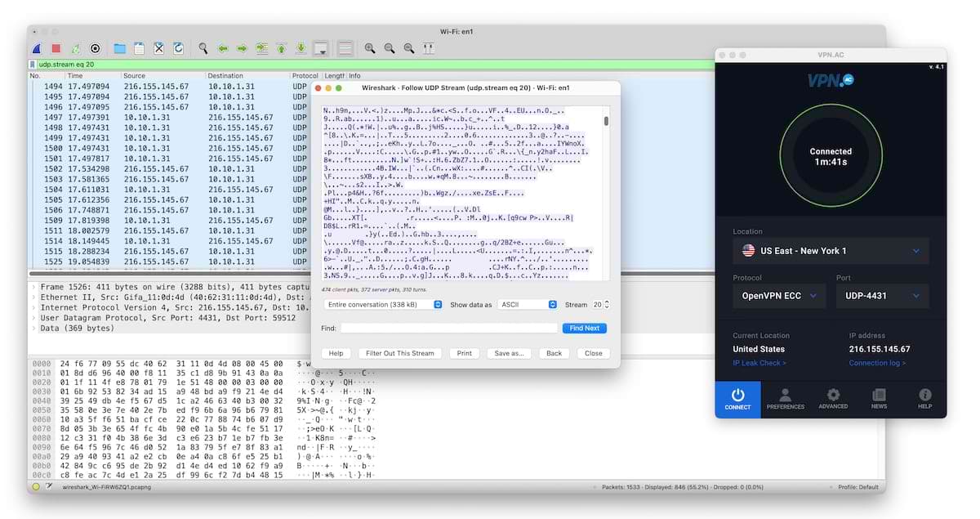Stop the running packet capture
This screenshot has width=980, height=519.
click(x=56, y=48)
